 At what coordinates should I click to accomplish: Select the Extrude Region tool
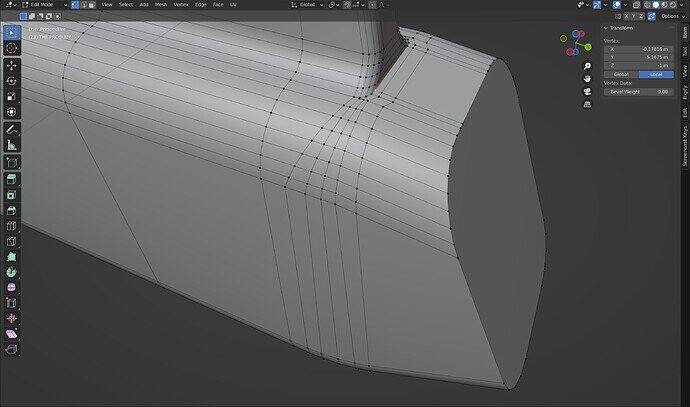pos(12,180)
